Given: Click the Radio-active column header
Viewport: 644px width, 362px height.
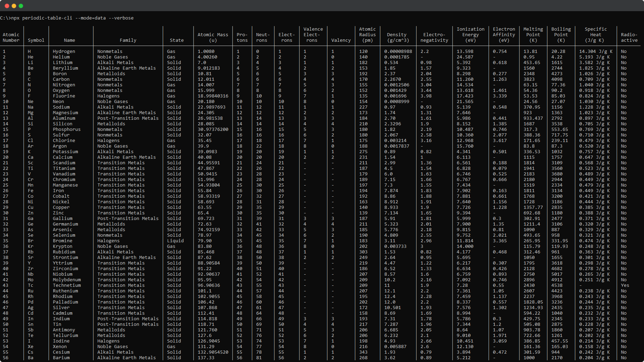Looking at the screenshot, I should 629,37.
